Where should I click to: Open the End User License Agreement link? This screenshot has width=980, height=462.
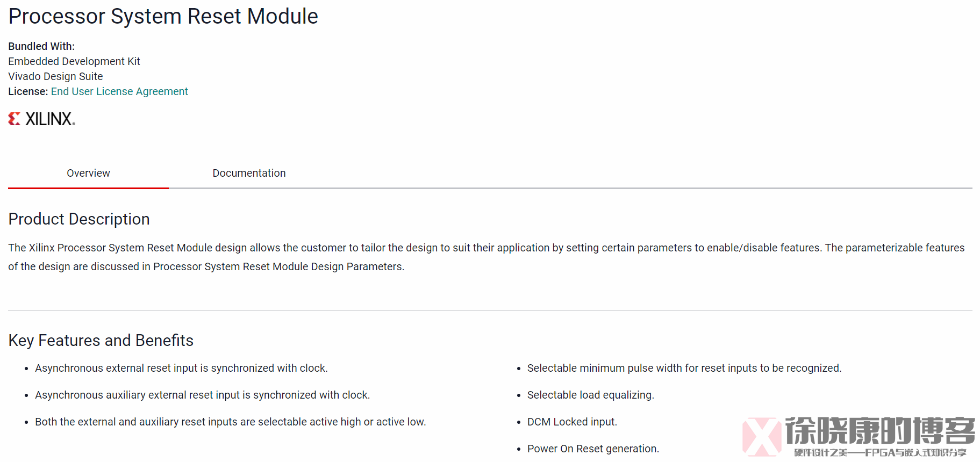click(119, 91)
